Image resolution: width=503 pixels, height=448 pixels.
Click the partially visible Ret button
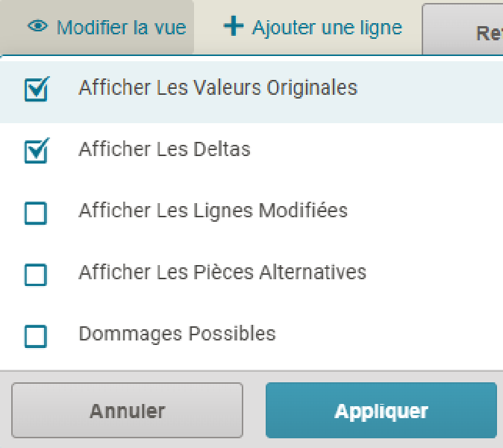[x=478, y=33]
